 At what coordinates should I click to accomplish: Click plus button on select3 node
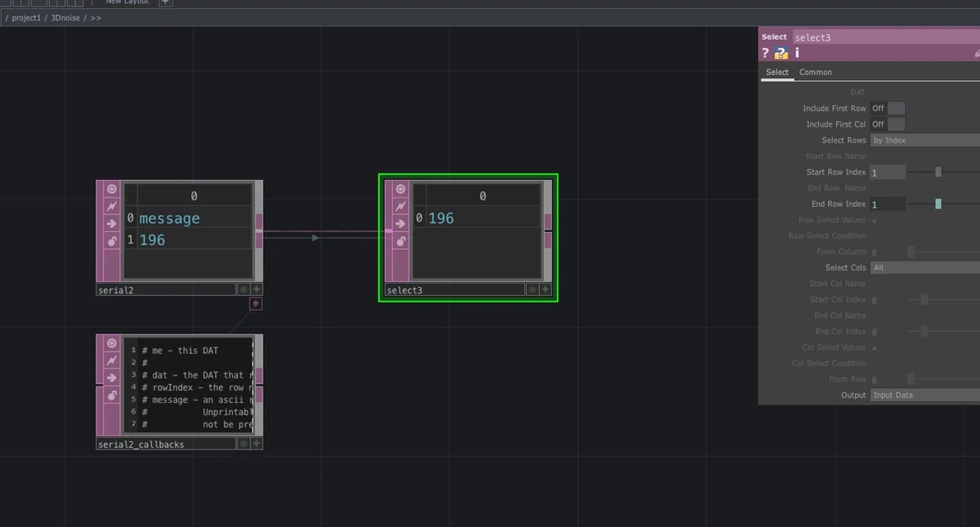click(546, 289)
